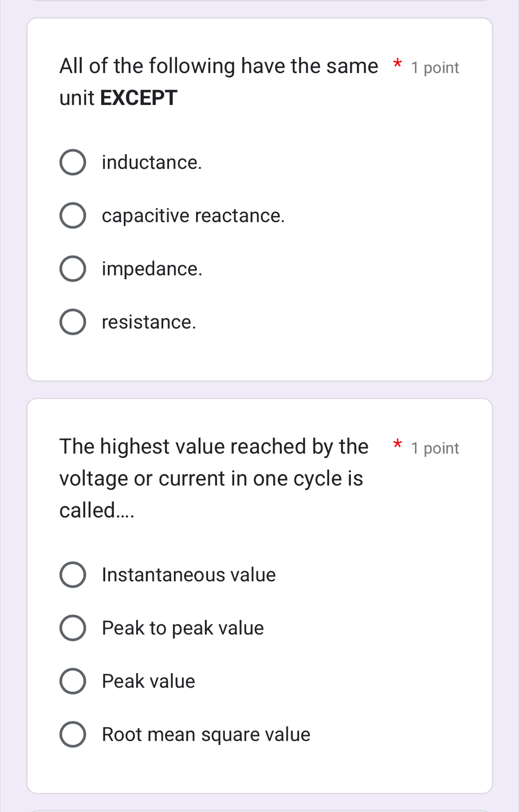Pick the radio circle beside resistance
519x812 pixels.
tap(72, 322)
